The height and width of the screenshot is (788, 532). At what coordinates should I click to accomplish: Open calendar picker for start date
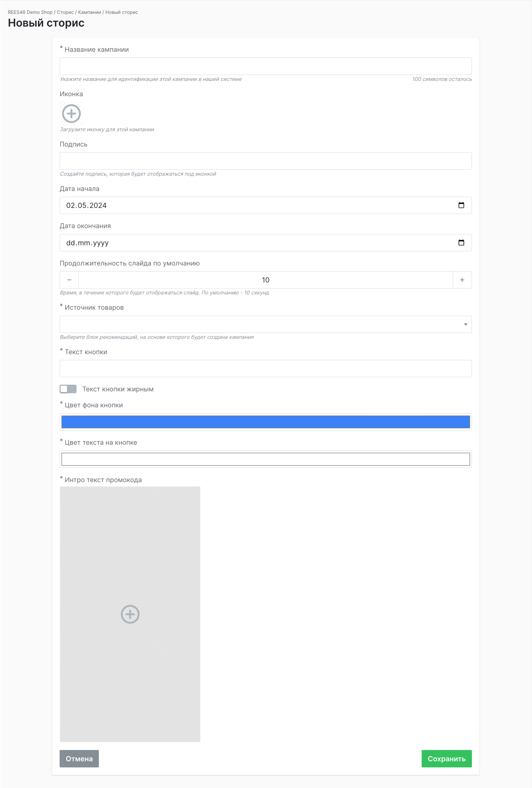tap(461, 205)
